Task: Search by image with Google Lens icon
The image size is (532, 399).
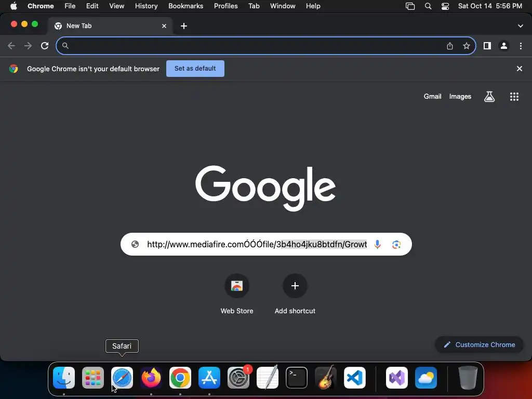Action: [396, 244]
